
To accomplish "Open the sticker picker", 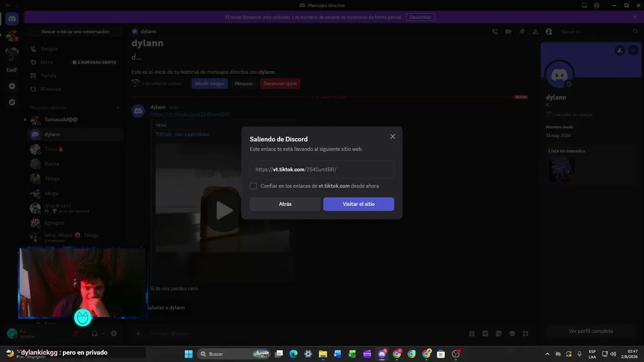I will pos(499,333).
